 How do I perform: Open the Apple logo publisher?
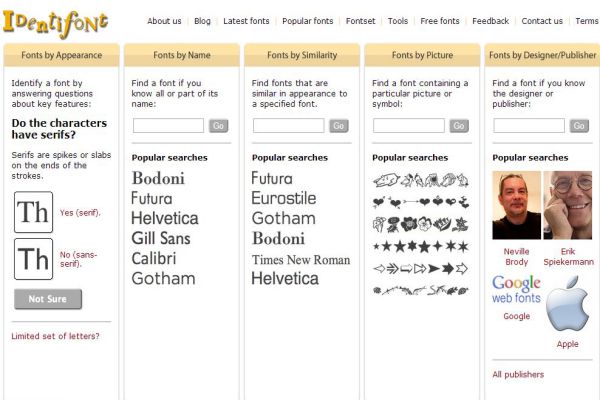567,304
